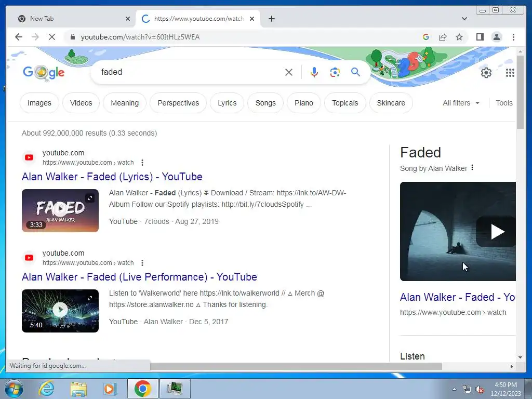Image resolution: width=532 pixels, height=399 pixels.
Task: Select the Lyrics filter chip
Action: pos(227,103)
